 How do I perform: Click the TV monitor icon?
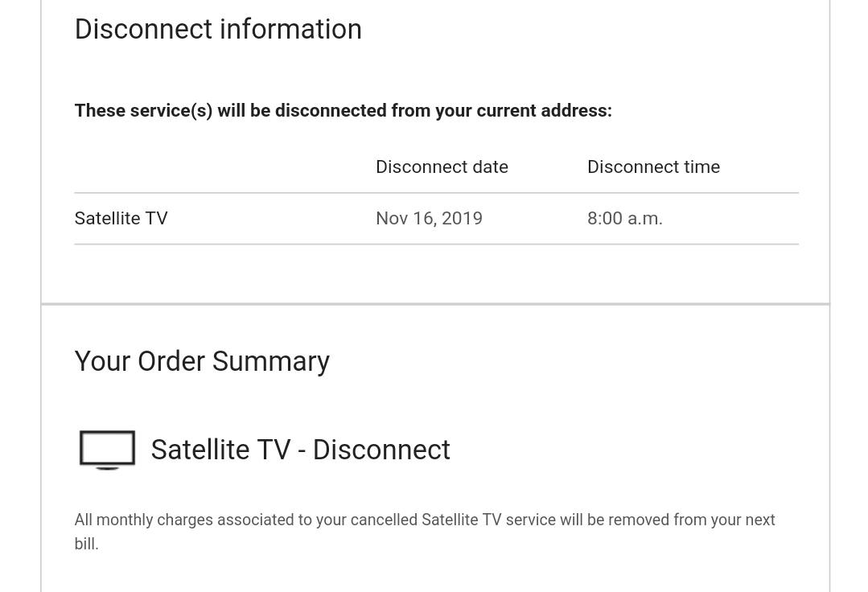[107, 450]
